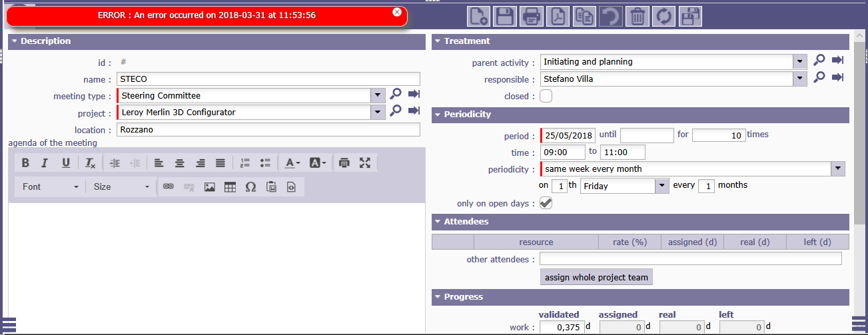Toggle the closed checkbox
Image resolution: width=868 pixels, height=335 pixels.
546,96
